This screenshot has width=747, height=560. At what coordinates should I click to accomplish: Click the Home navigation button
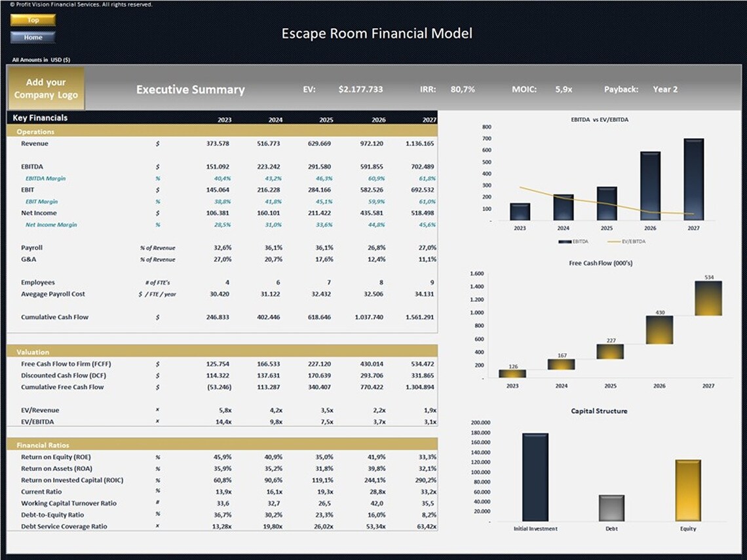pyautogui.click(x=33, y=37)
